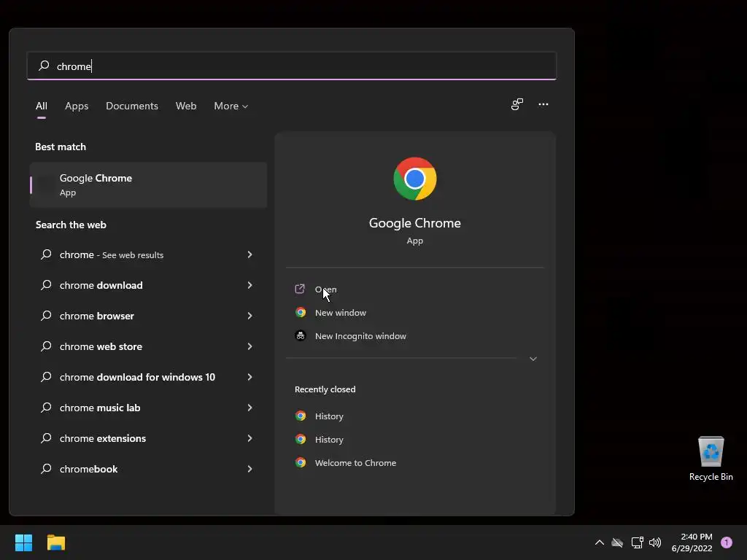Click the 'Search the web' heading
This screenshot has width=747, height=560.
71,225
